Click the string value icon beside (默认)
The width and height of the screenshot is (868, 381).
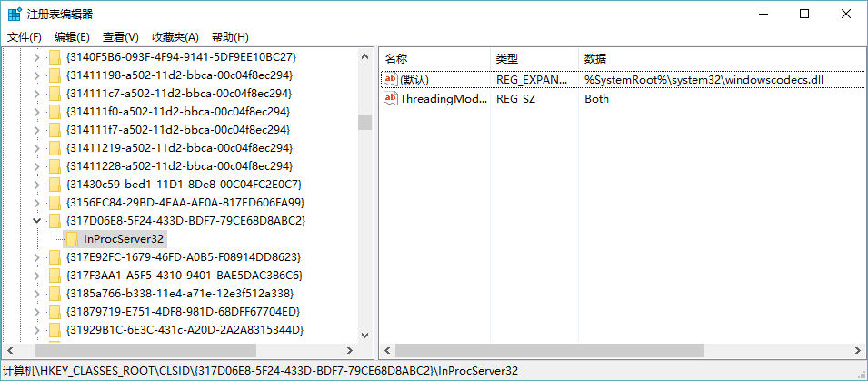[391, 80]
